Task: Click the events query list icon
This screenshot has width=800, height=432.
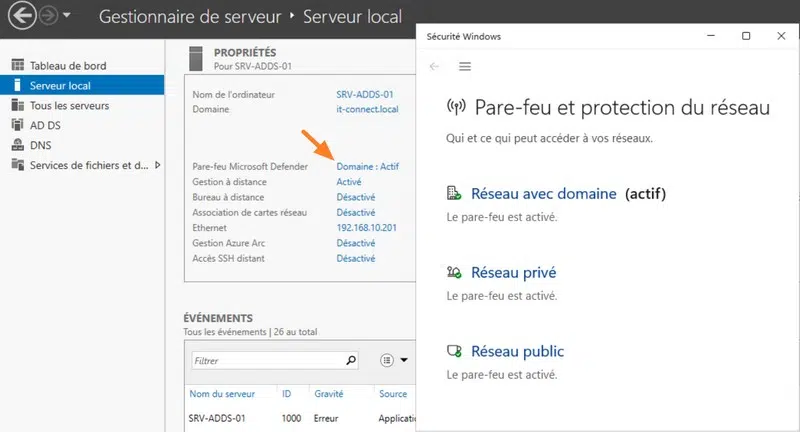Action: click(x=387, y=360)
